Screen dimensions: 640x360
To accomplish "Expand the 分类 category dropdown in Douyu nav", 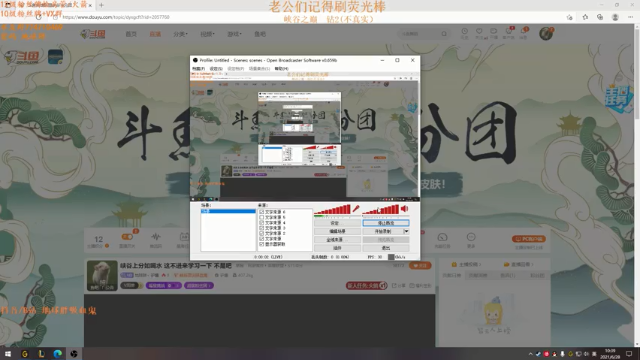I will pos(180,34).
